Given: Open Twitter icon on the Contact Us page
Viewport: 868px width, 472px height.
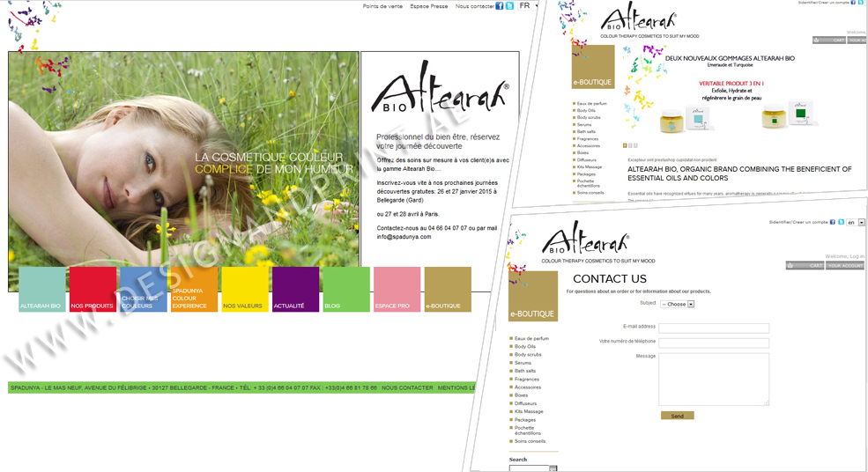Looking at the screenshot, I should click(840, 222).
